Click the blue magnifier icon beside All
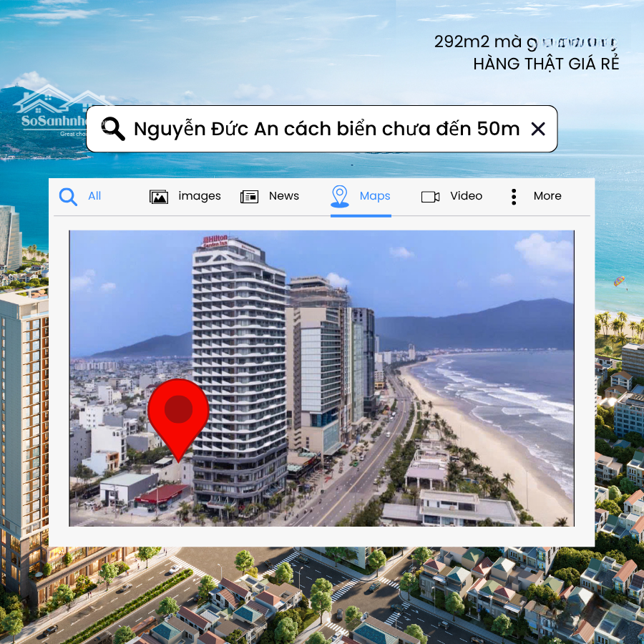Viewport: 644px width, 644px height. [68, 196]
